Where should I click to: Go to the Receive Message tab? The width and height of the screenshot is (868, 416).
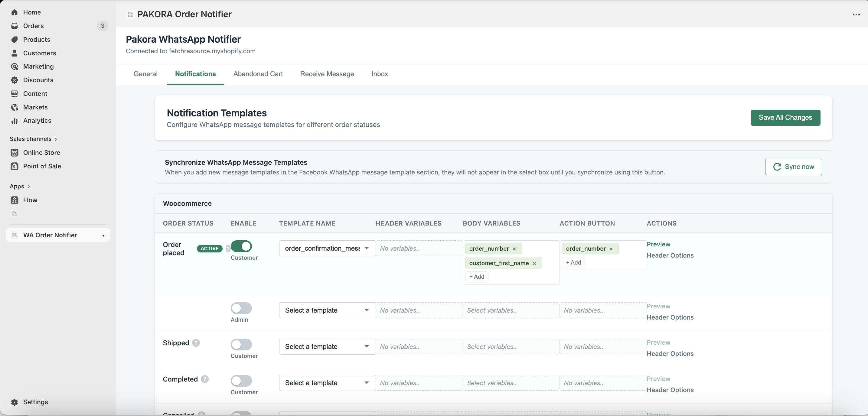click(327, 74)
